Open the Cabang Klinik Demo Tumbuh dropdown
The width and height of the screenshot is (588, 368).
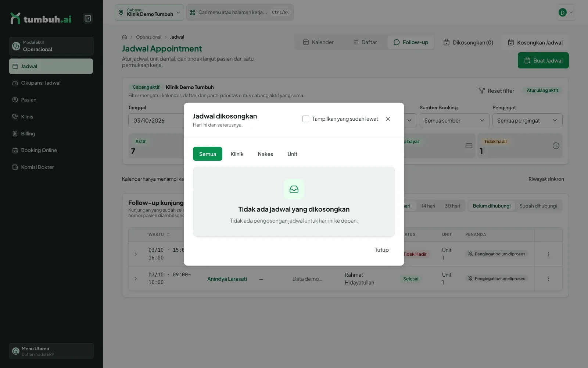pos(149,13)
